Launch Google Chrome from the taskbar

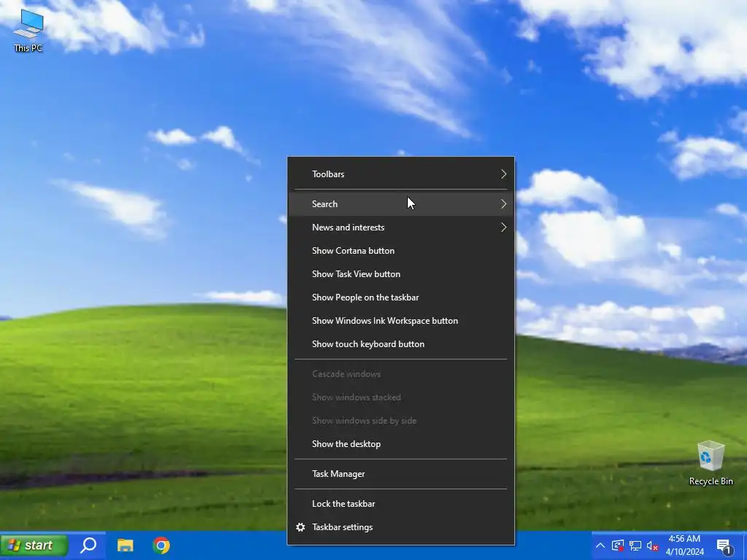coord(161,545)
